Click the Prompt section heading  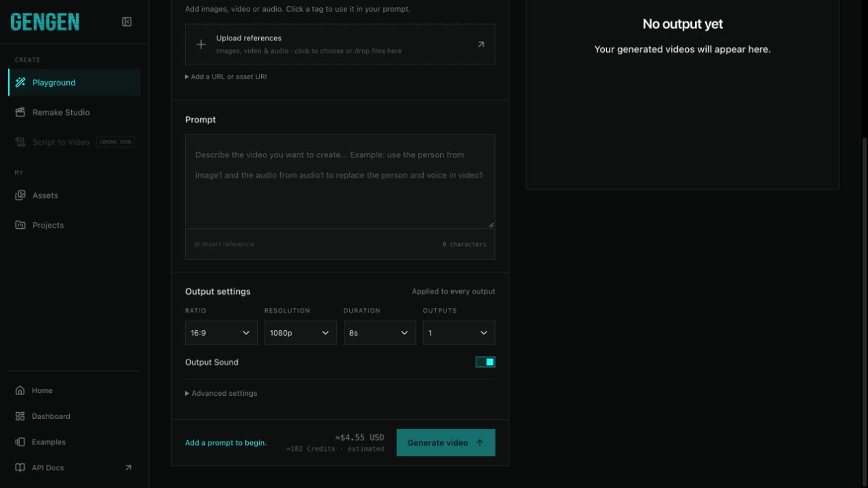point(200,120)
